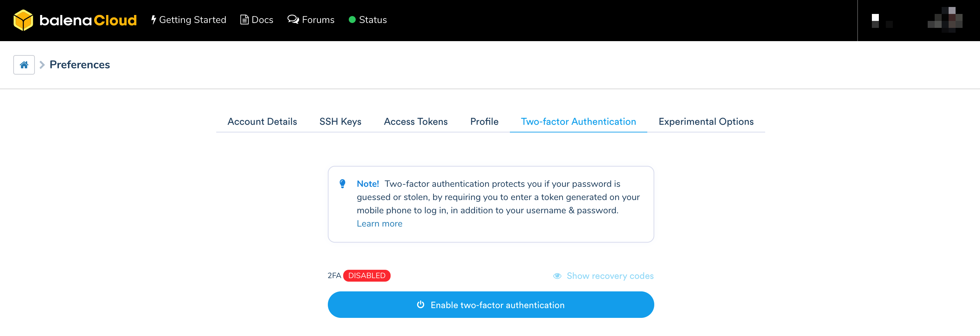Click the Preferences breadcrumb label
The height and width of the screenshot is (336, 980).
(x=80, y=64)
